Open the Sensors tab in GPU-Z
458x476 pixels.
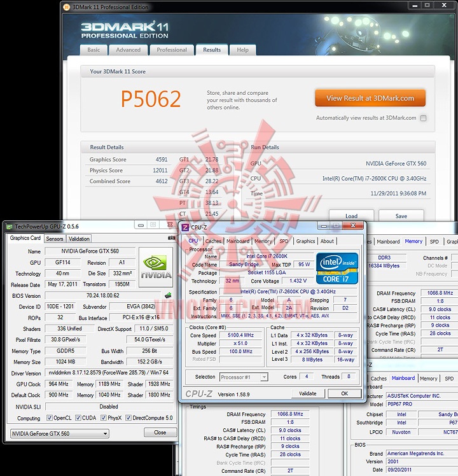click(55, 239)
